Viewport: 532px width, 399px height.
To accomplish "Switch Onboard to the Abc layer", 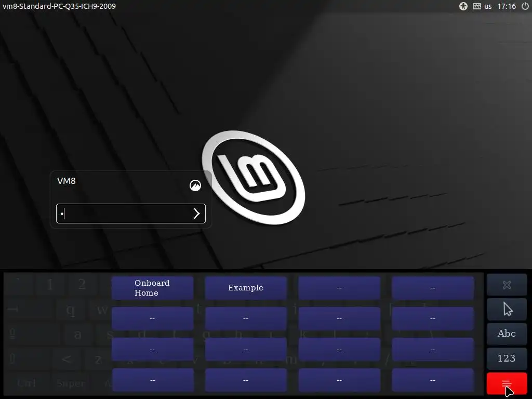I will click(507, 334).
